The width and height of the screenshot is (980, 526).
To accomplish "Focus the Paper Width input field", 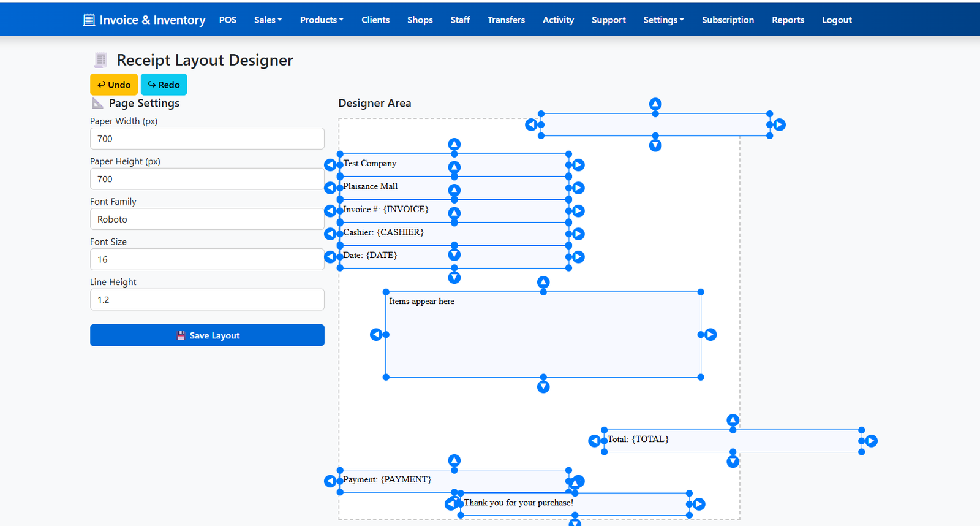I will (207, 139).
